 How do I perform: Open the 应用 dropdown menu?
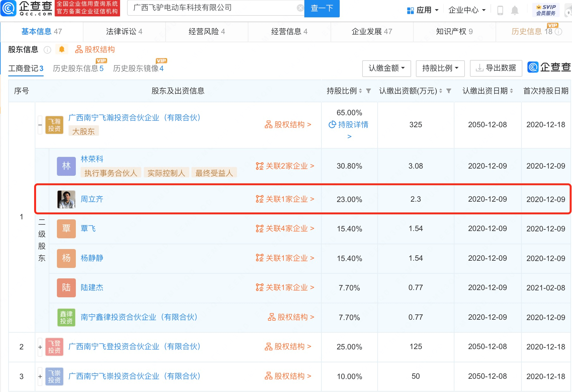[x=423, y=10]
